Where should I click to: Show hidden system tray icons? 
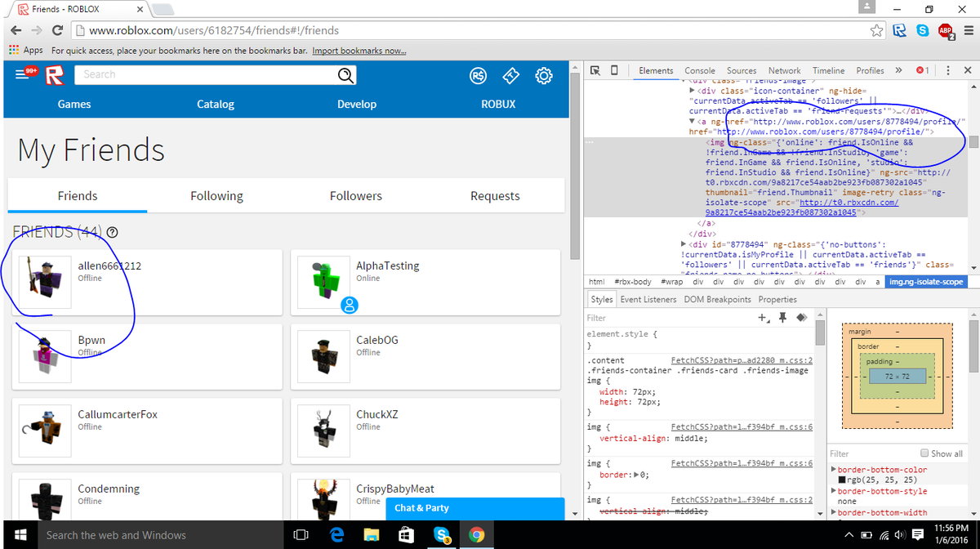[849, 535]
